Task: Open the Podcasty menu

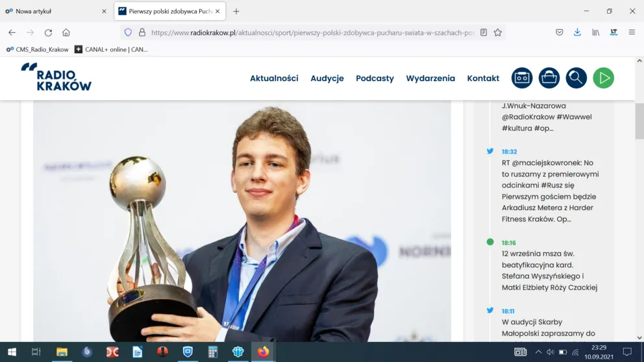Action: pos(375,78)
